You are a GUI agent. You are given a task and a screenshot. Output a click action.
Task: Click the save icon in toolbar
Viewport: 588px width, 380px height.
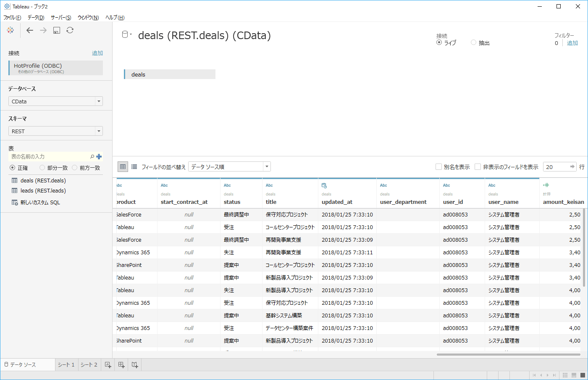[x=57, y=30]
